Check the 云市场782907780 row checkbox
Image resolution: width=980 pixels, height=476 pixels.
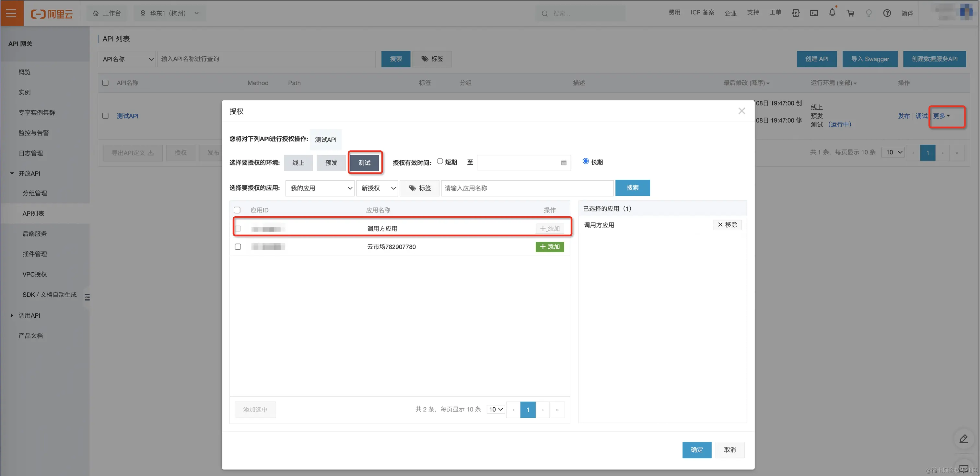(238, 247)
